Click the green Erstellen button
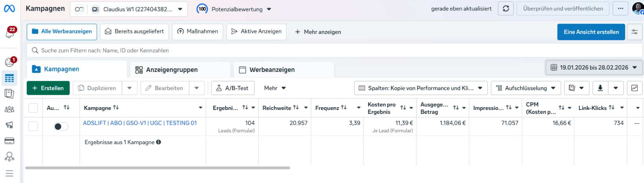The width and height of the screenshot is (644, 183). (x=48, y=88)
